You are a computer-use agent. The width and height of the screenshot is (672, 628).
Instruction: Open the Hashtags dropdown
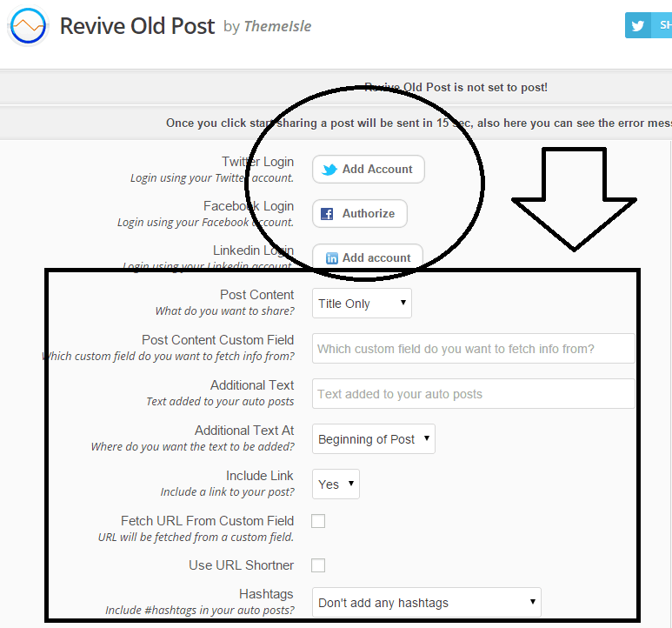[x=426, y=602]
